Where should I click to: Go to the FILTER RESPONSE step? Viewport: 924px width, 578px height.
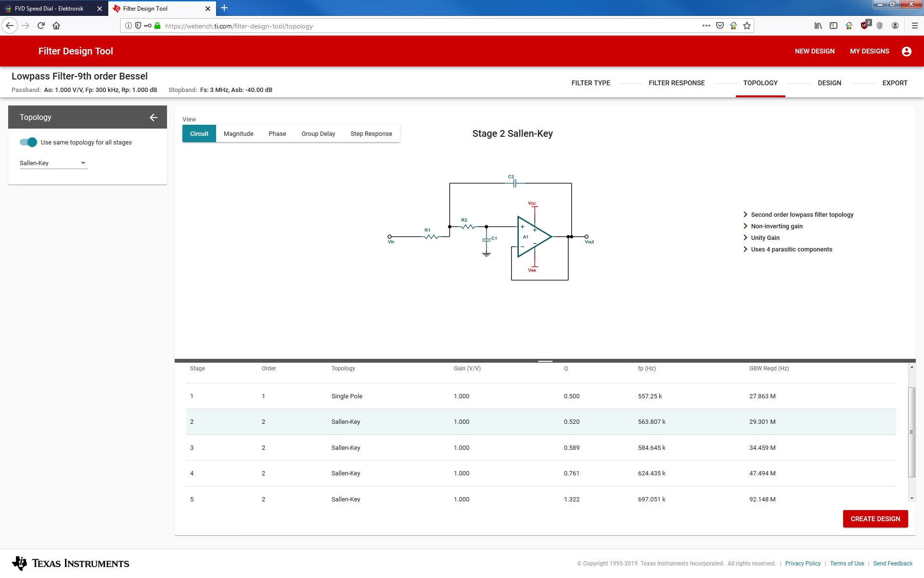(676, 83)
